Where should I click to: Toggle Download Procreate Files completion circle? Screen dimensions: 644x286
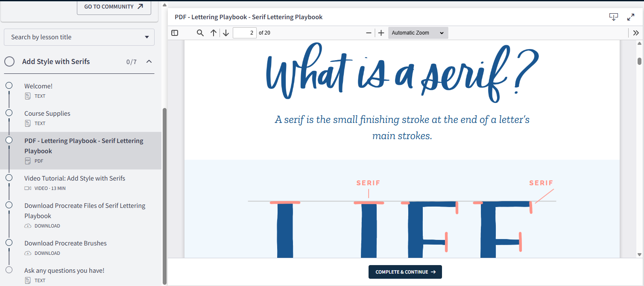click(x=9, y=205)
